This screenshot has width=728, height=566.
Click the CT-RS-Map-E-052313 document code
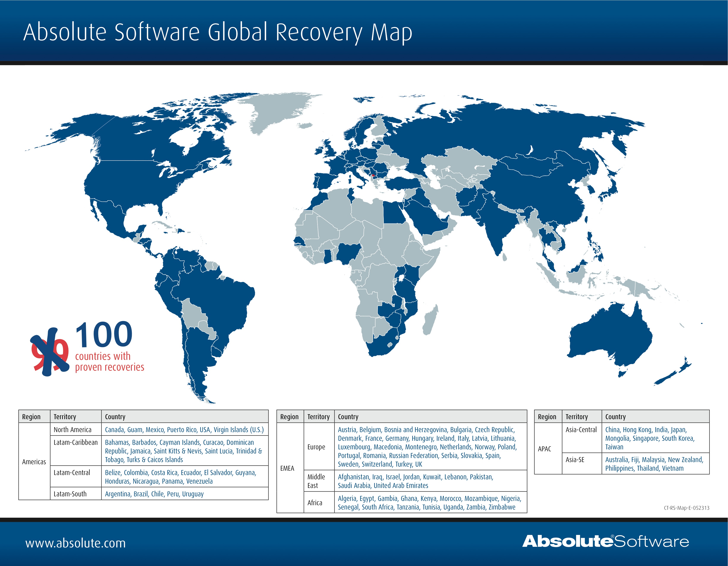686,508
